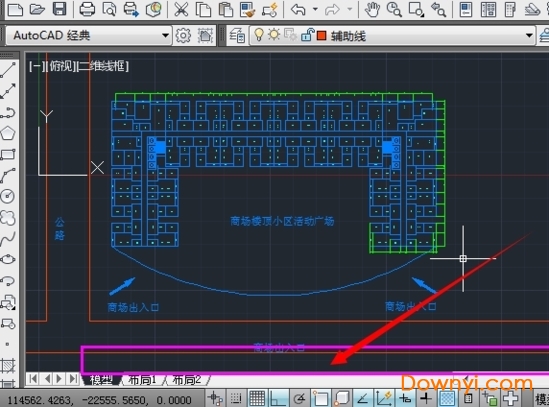Click the red layer color swatch
The width and height of the screenshot is (549, 407).
[x=321, y=36]
